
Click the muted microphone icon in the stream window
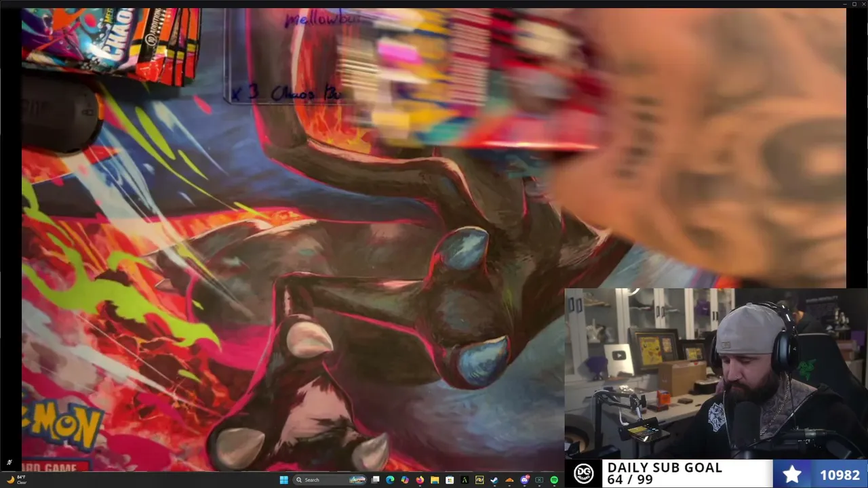(x=9, y=463)
